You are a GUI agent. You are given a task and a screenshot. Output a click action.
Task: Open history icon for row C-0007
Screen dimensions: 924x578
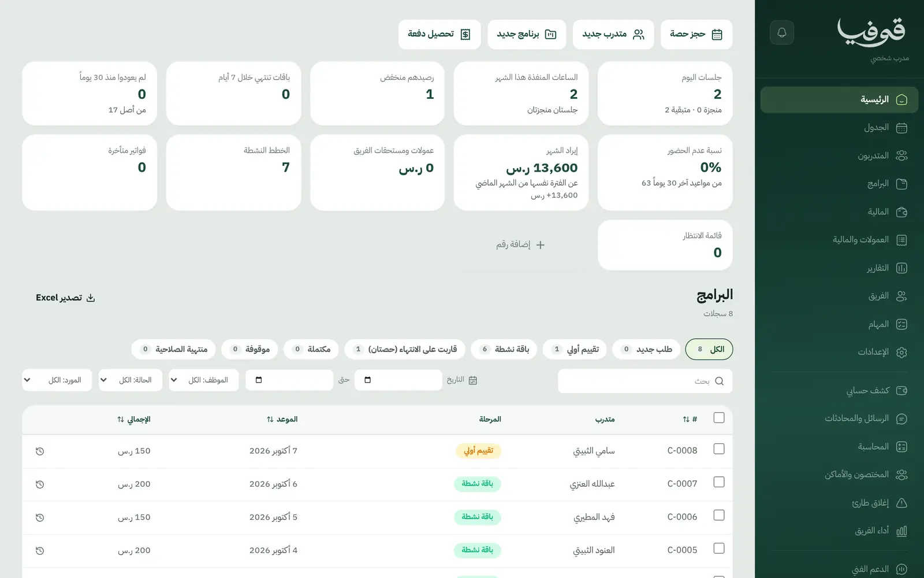pos(40,484)
